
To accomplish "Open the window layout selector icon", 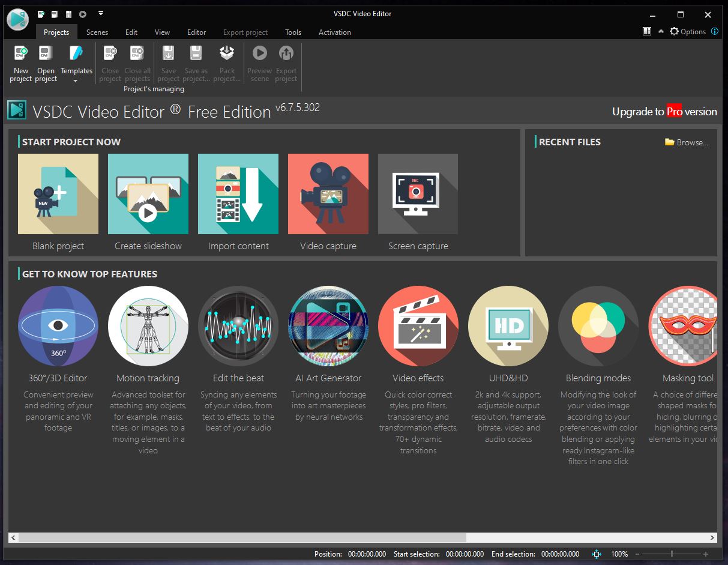I will click(x=647, y=32).
